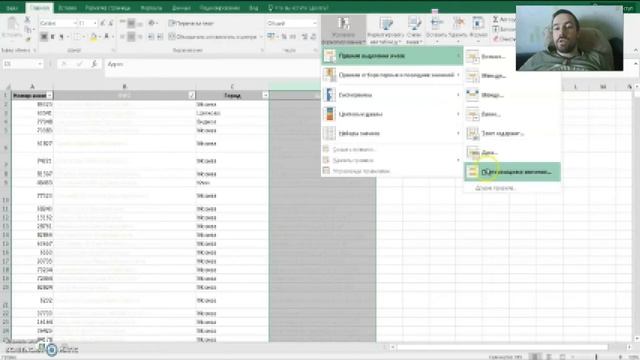Apply the yellow fill color bucket
The image size is (640, 360).
click(x=93, y=37)
